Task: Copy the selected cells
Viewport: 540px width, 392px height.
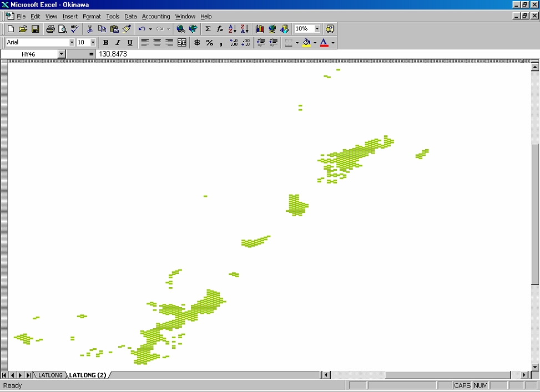Action: coord(102,29)
